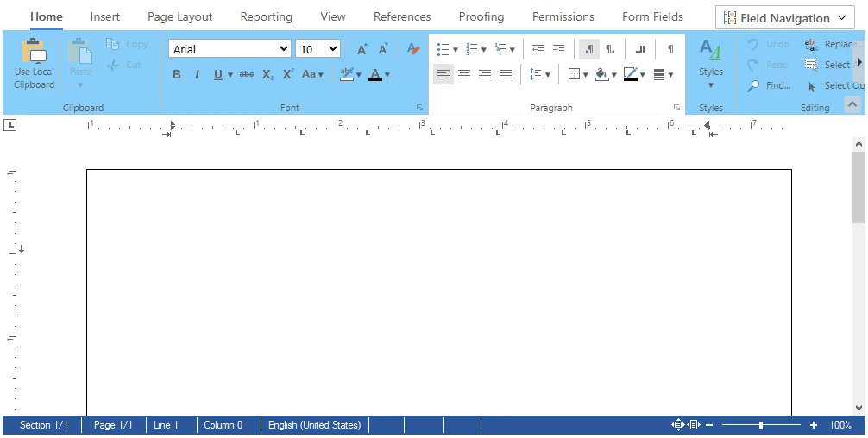Open the Field Navigation dropdown

pos(785,18)
